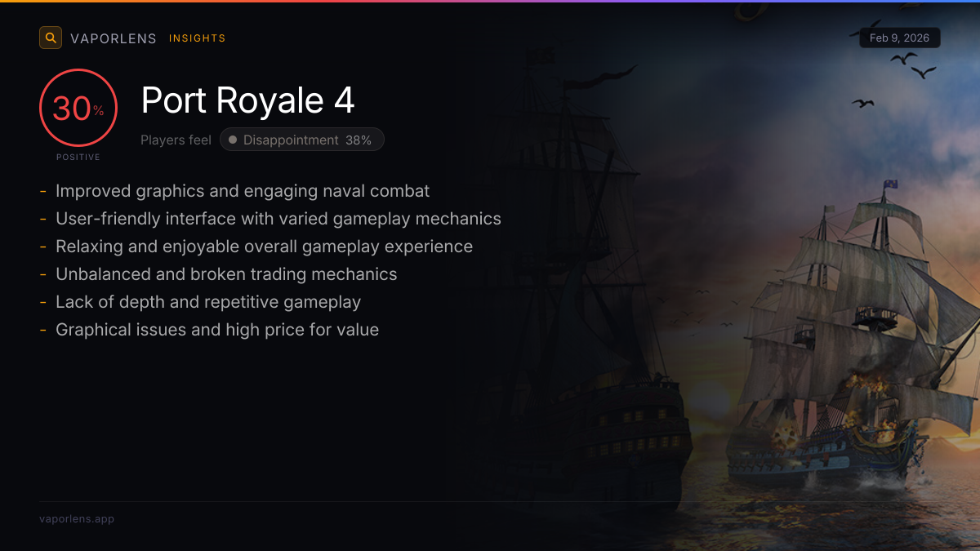The width and height of the screenshot is (980, 551).
Task: Select 'Relaxing and enjoyable overall gameplay experience'
Action: (265, 247)
